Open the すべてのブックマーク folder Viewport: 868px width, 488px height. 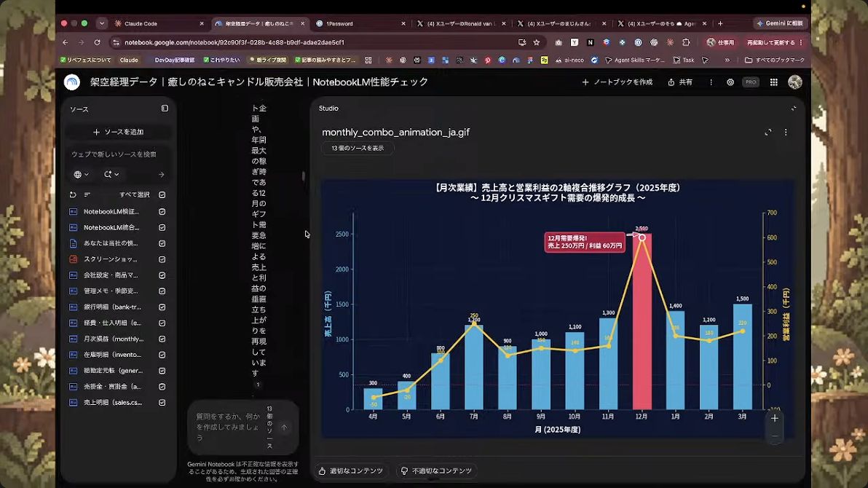coord(775,60)
